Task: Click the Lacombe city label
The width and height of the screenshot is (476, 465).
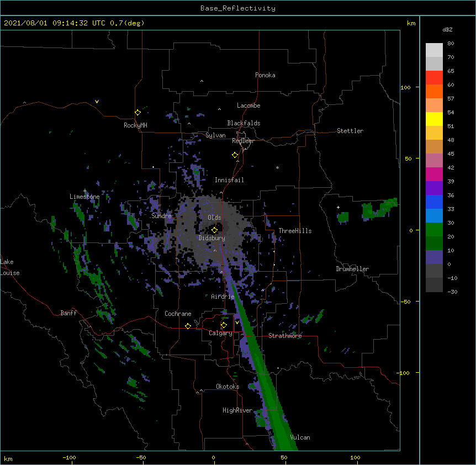Action: point(248,105)
